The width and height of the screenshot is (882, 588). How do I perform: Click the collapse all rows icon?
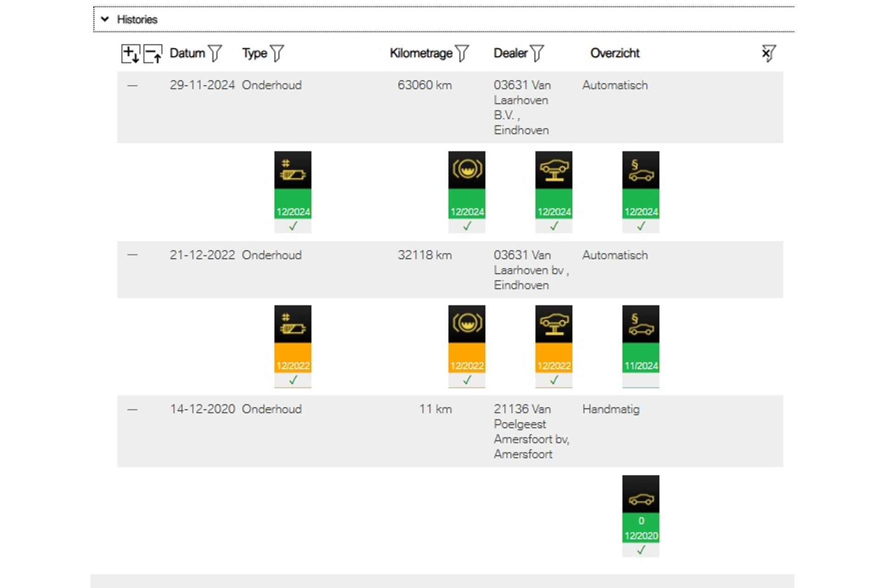point(153,54)
